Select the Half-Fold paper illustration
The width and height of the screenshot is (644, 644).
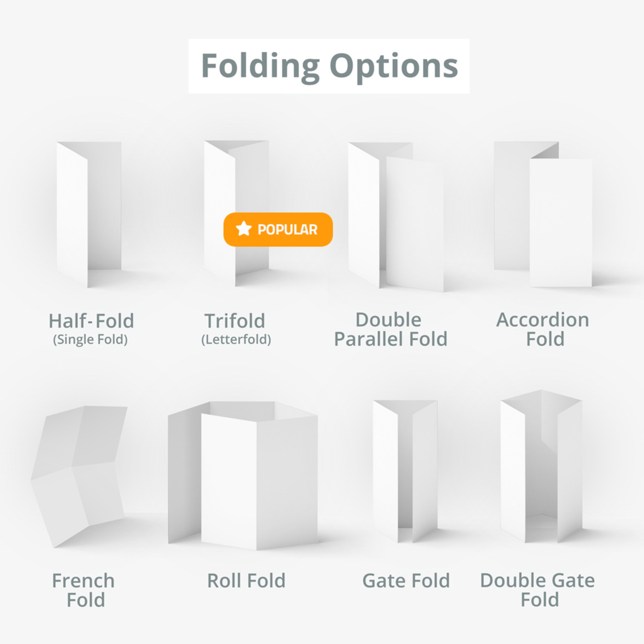[x=89, y=214]
